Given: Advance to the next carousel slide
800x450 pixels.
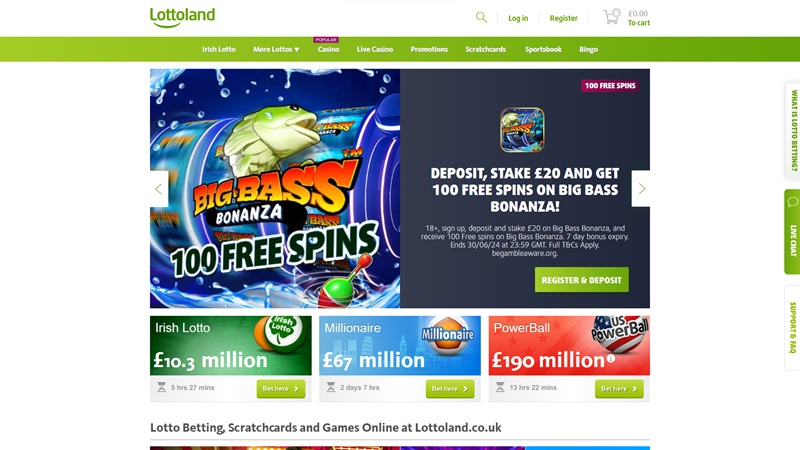Looking at the screenshot, I should [x=641, y=189].
